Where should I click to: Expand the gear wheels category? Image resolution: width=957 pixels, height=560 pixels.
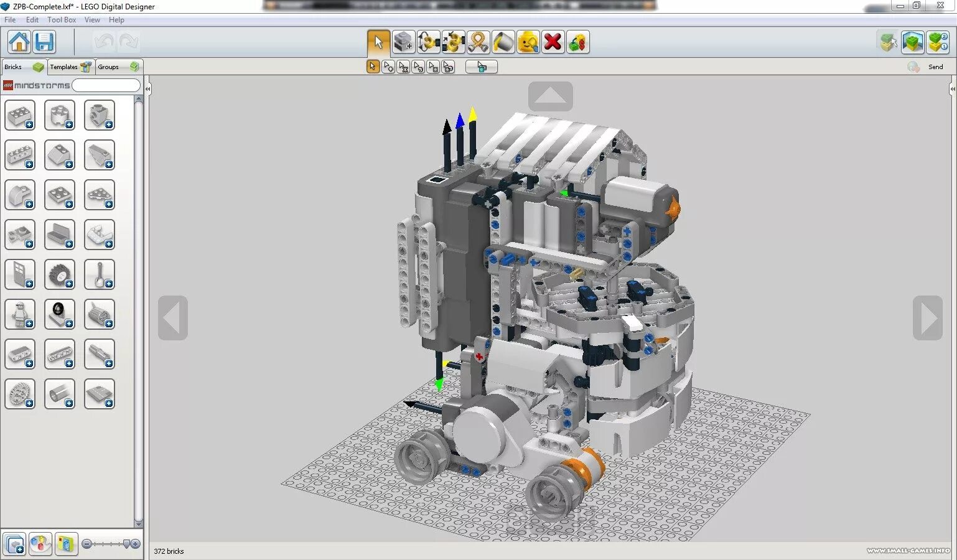coord(20,394)
